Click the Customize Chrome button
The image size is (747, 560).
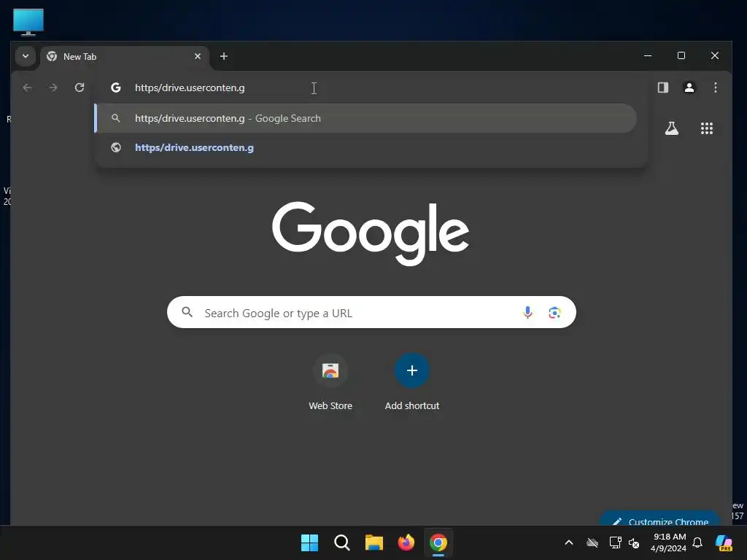(659, 520)
